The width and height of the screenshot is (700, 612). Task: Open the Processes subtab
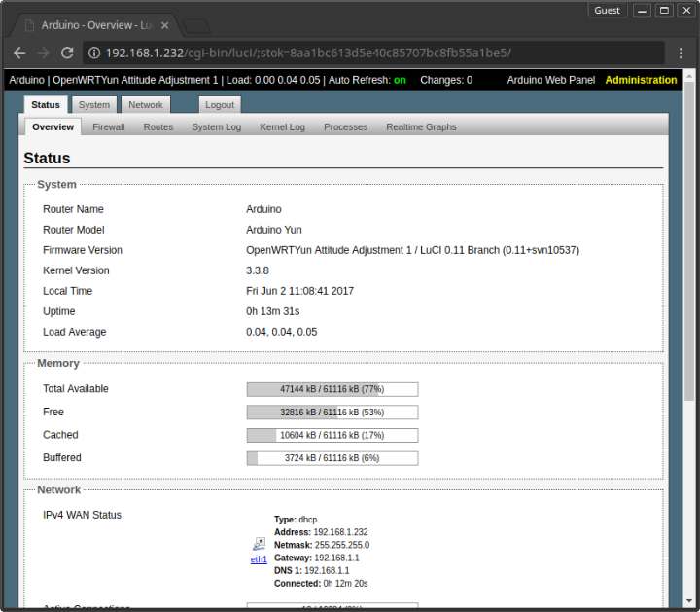coord(345,126)
